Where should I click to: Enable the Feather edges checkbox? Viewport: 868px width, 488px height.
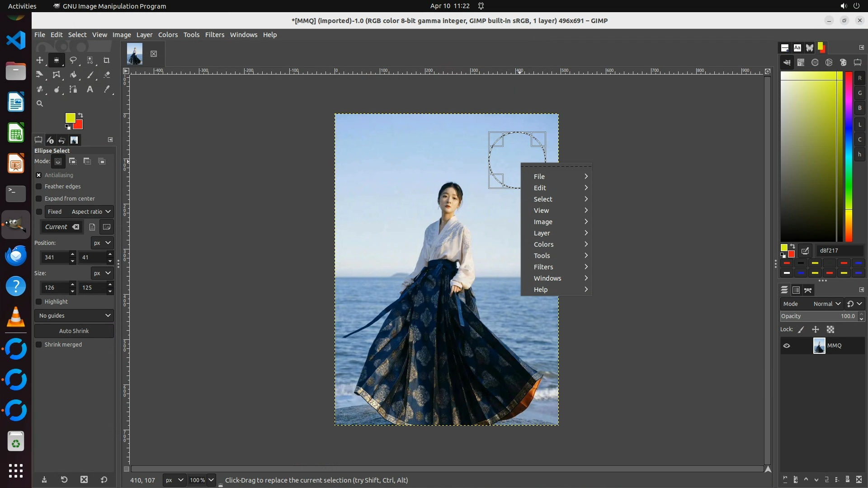point(39,187)
